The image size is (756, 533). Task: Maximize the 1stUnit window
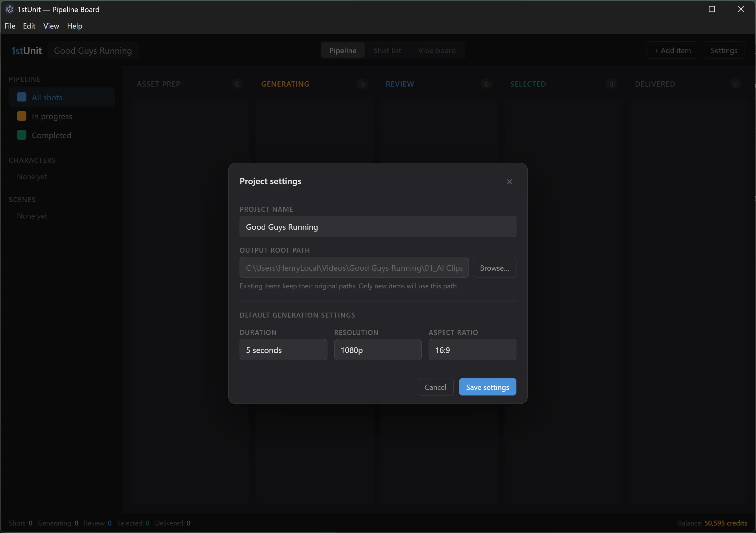(x=712, y=9)
